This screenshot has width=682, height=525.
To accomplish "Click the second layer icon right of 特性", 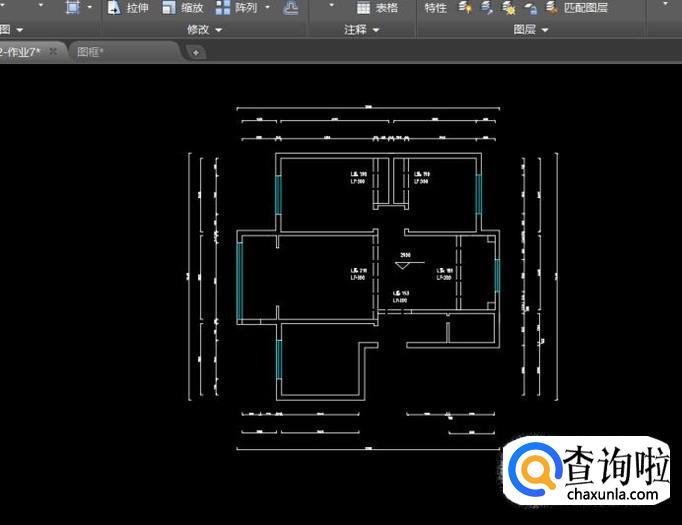I will [486, 7].
